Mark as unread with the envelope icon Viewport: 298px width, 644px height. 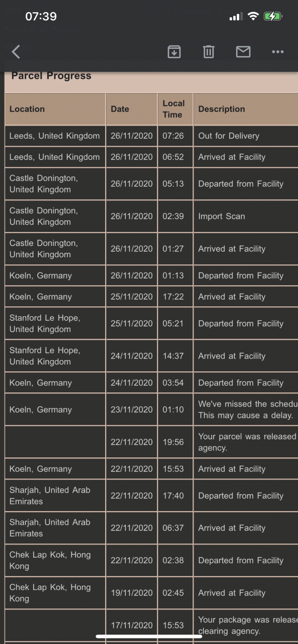[x=243, y=52]
